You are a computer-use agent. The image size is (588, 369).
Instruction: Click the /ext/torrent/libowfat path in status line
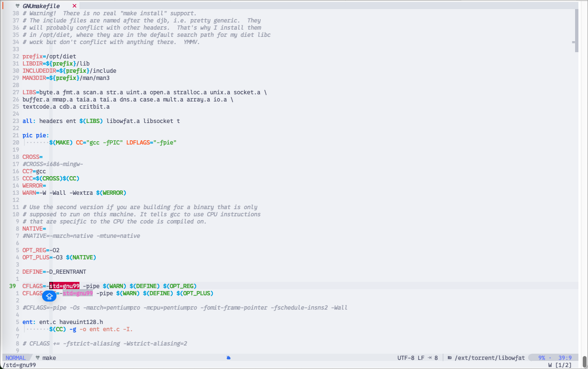[x=490, y=358]
